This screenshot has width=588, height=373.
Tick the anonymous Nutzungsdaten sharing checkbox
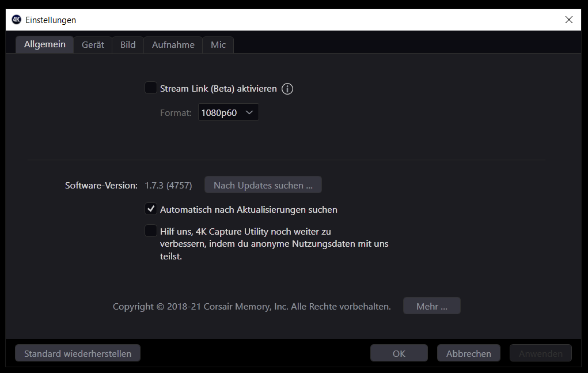151,231
